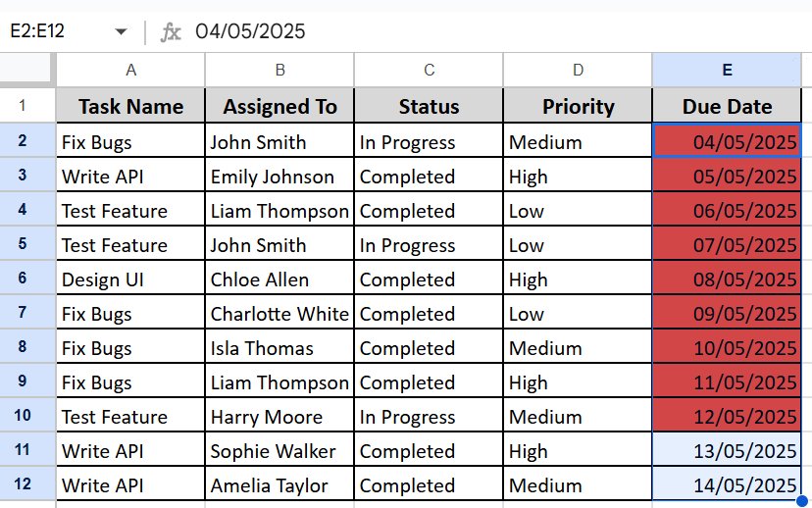Click the blue fill handle dot
The image size is (812, 508).
pyautogui.click(x=801, y=501)
